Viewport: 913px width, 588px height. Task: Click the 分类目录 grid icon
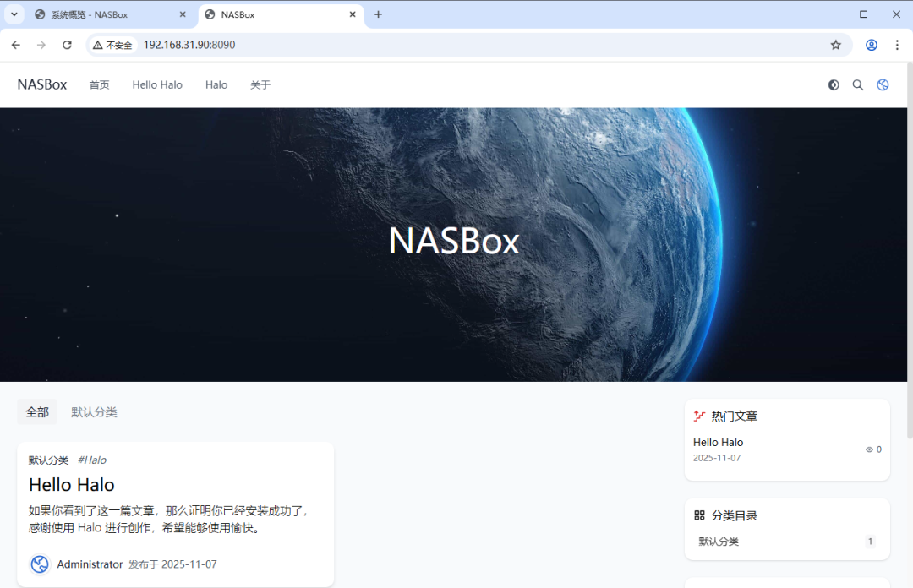click(699, 515)
